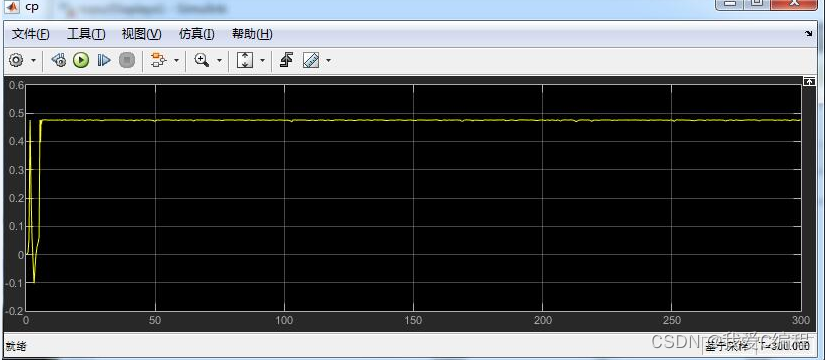Expand the Highlight block dropdown arrow
This screenshot has height=360, width=825.
tap(176, 61)
